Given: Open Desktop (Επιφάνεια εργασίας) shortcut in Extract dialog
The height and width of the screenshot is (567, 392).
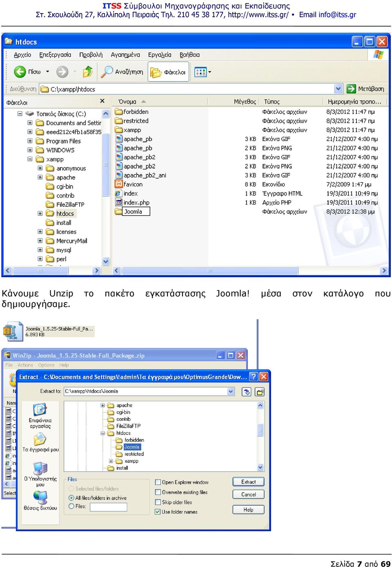Looking at the screenshot, I should 40,416.
